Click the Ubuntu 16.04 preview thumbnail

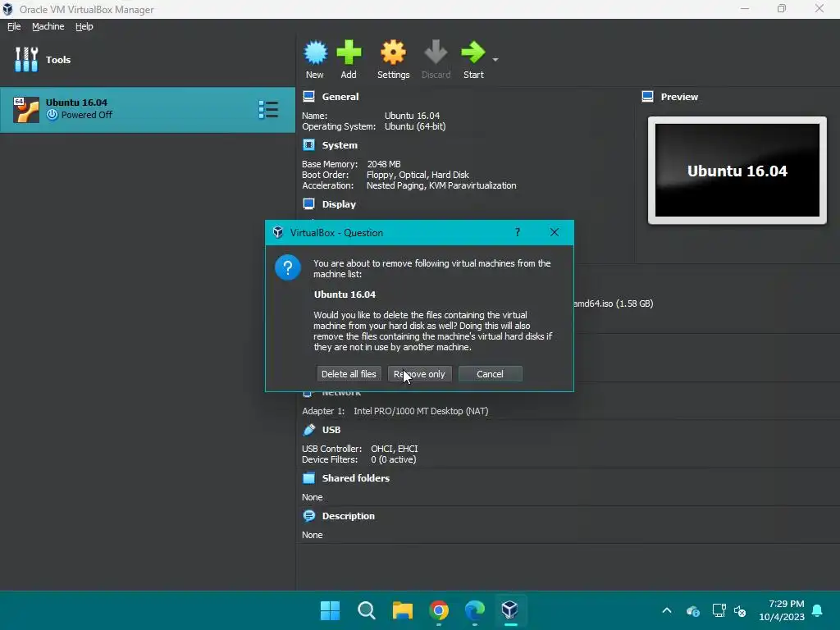point(737,171)
